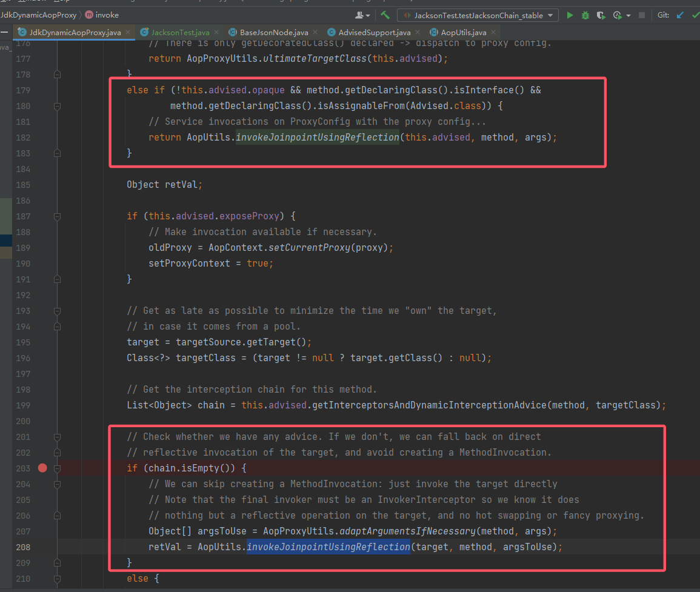
Task: Click the BaseJsonNode.java tab class icon
Action: pos(233,32)
